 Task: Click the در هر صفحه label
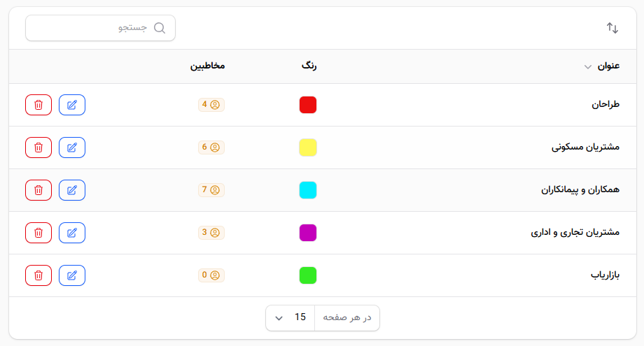[x=347, y=318]
